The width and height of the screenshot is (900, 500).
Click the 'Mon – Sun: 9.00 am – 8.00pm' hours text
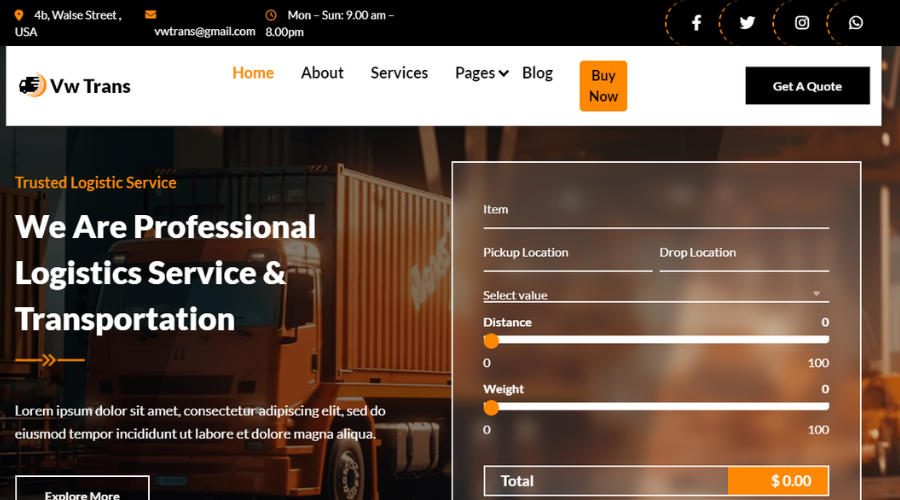pyautogui.click(x=329, y=24)
